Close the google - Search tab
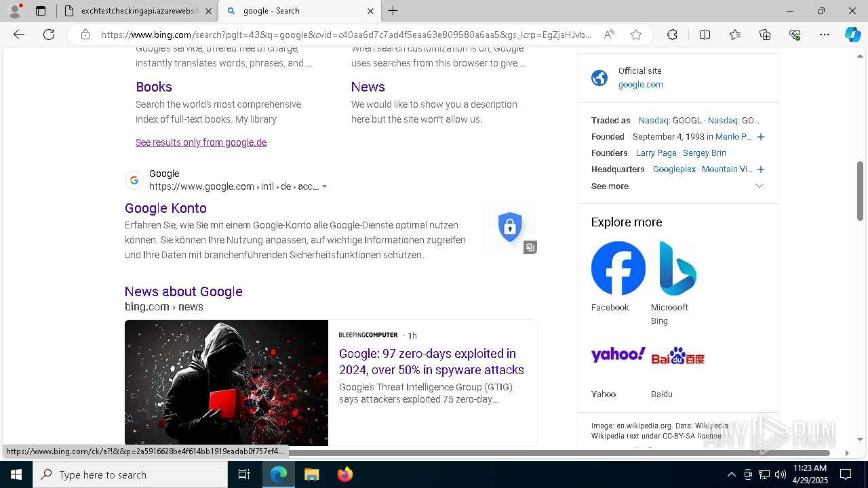 (x=370, y=11)
